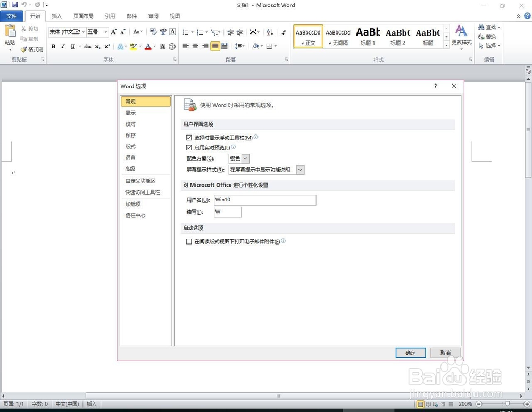Click the font color red A button
The image size is (532, 412).
148,46
